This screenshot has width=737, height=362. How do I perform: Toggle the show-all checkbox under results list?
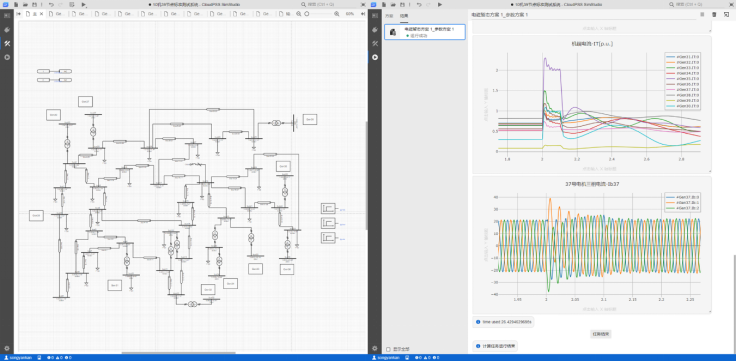(x=388, y=349)
